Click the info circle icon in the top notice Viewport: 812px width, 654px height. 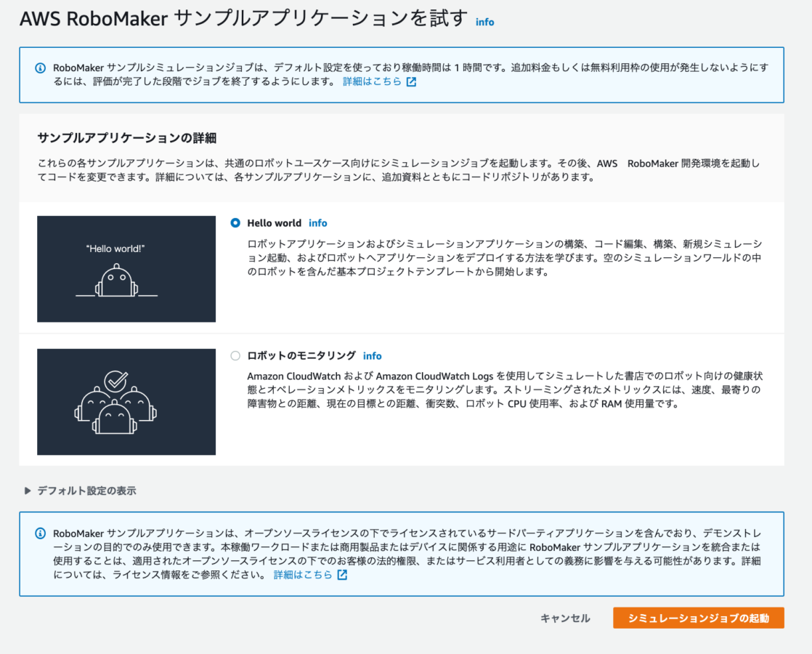coord(40,68)
